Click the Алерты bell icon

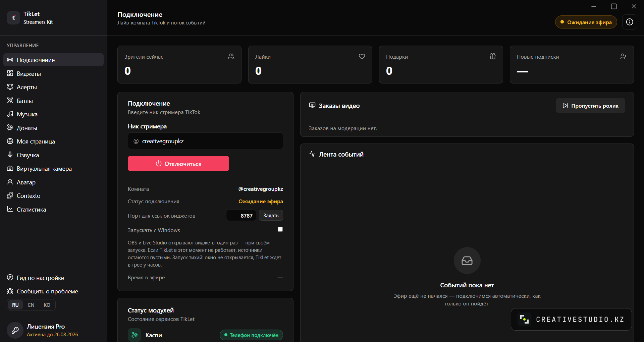pos(10,87)
